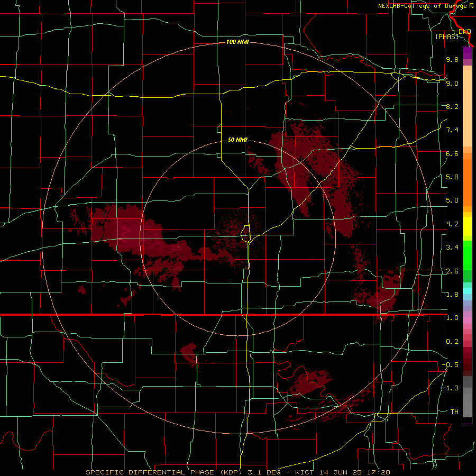The image size is (476, 476).
Task: Click the [PHAS] legend unit label
Action: (447, 36)
